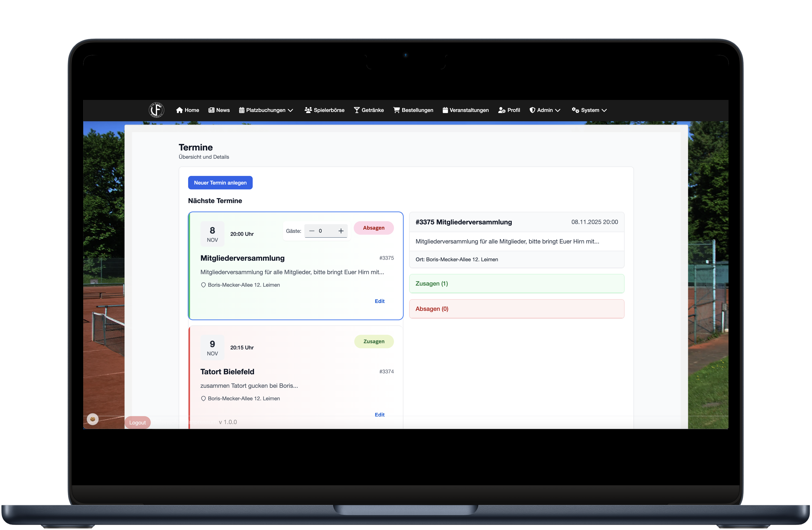Viewport: 812px width, 530px height.
Task: Toggle Absagen for the Mitgliederversammlung event
Action: (373, 228)
